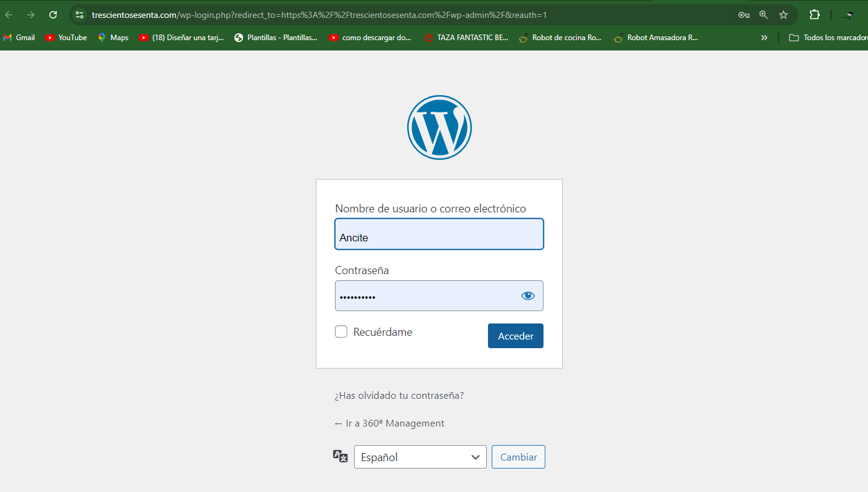Image resolution: width=868 pixels, height=492 pixels.
Task: Open the Robot Amasadora R... bookmark
Action: [656, 38]
